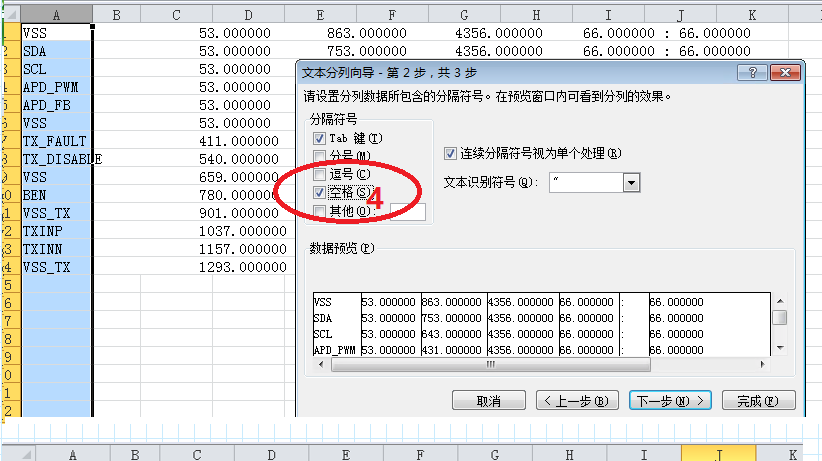Click data preview horizontal scroll right arrow
The width and height of the screenshot is (822, 461).
point(762,364)
